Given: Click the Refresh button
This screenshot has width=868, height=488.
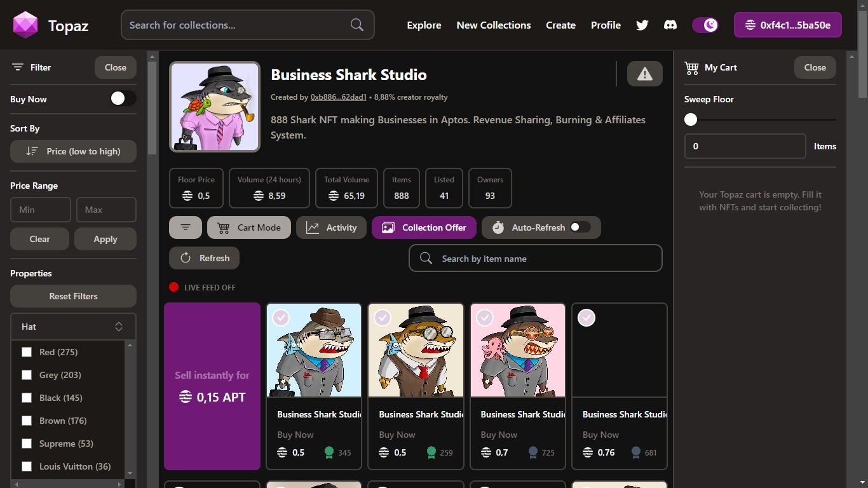Looking at the screenshot, I should [x=204, y=258].
